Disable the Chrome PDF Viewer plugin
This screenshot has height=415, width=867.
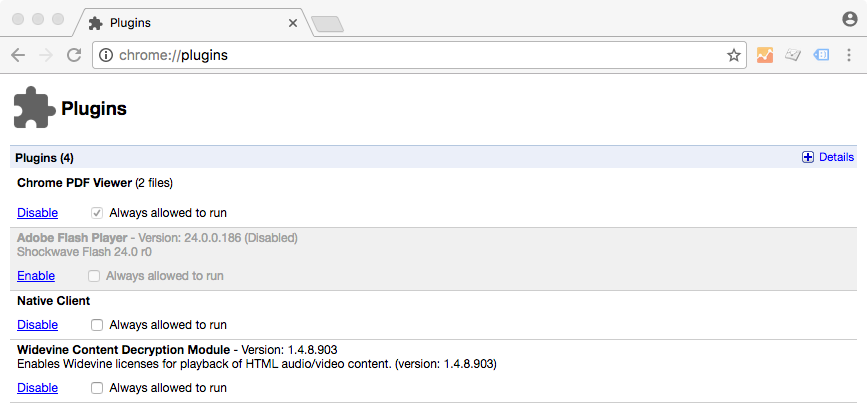pos(37,213)
